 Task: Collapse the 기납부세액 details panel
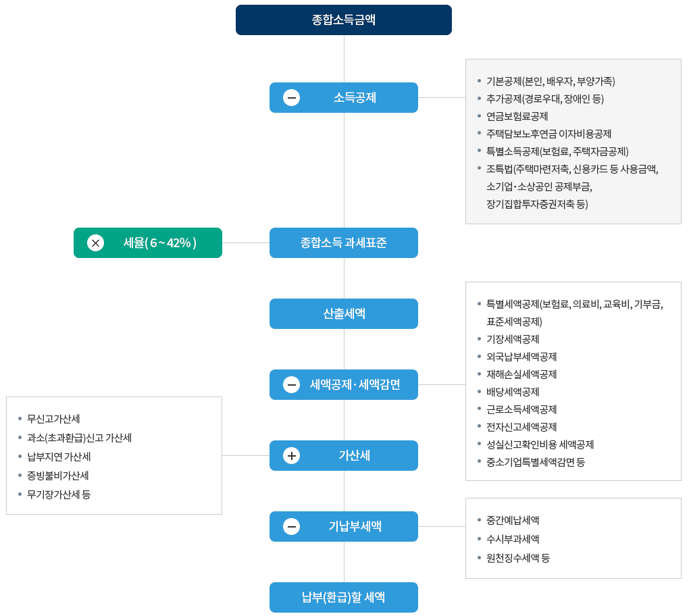(x=573, y=539)
